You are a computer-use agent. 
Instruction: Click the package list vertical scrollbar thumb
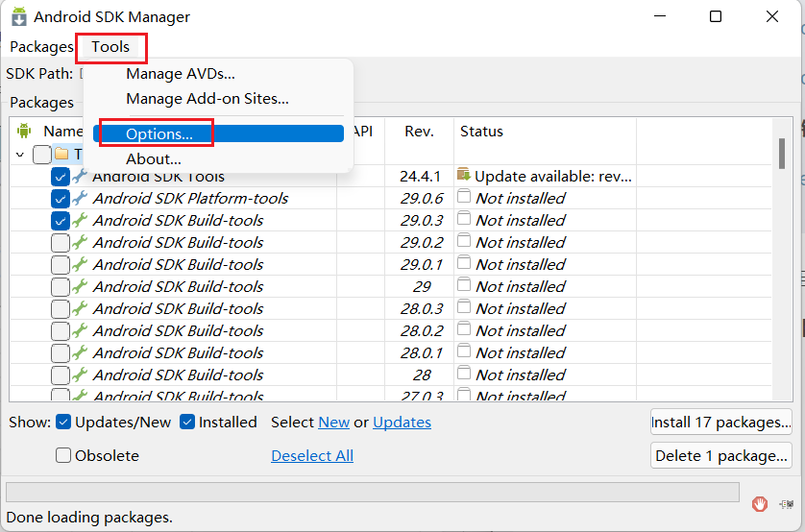click(x=782, y=154)
